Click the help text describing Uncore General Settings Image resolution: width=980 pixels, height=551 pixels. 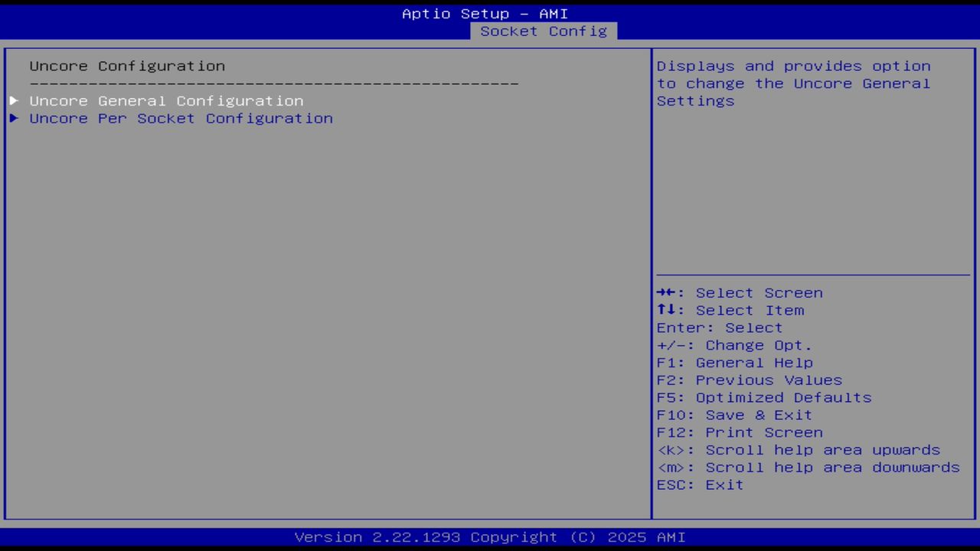793,83
